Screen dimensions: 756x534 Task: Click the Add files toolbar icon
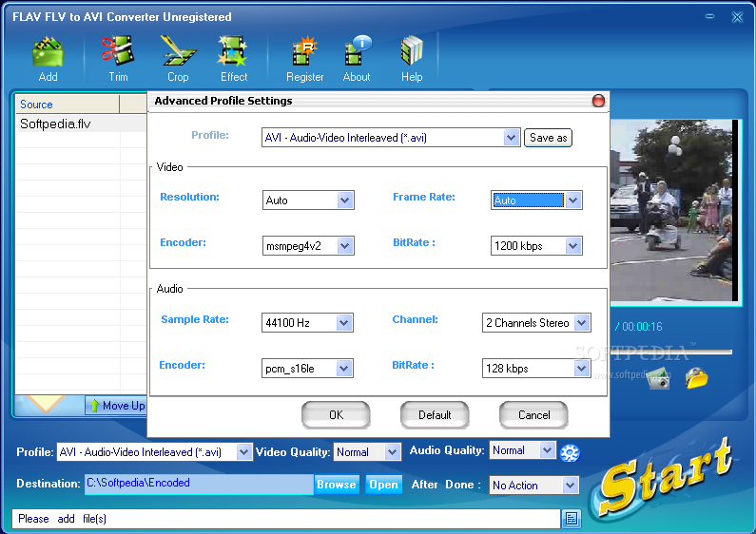point(48,58)
